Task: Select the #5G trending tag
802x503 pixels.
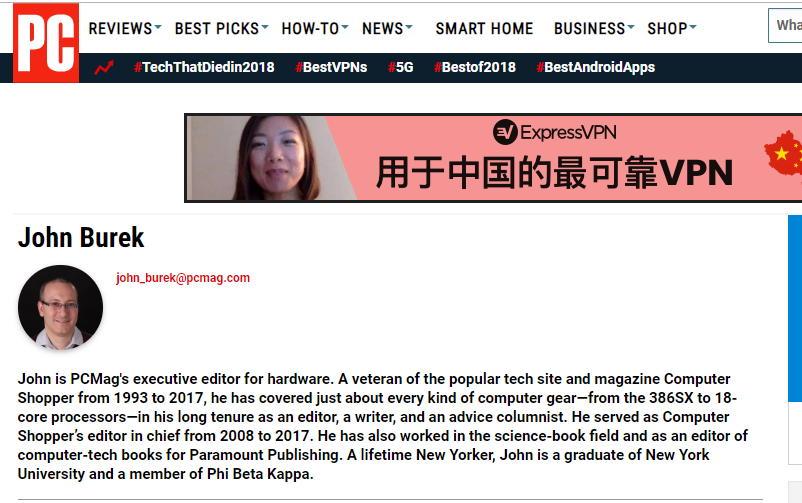Action: pos(400,68)
